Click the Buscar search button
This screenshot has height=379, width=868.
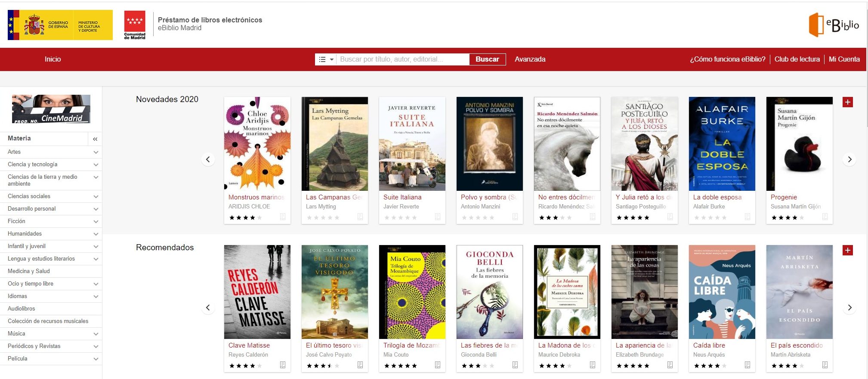click(487, 59)
